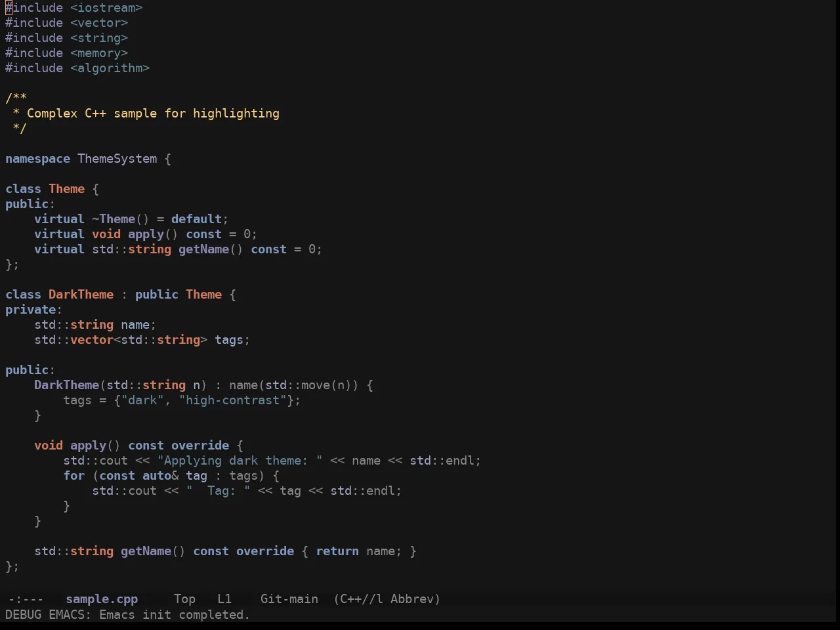Click the Top position indicator in mode line
Screen dimensions: 840x630
184,599
